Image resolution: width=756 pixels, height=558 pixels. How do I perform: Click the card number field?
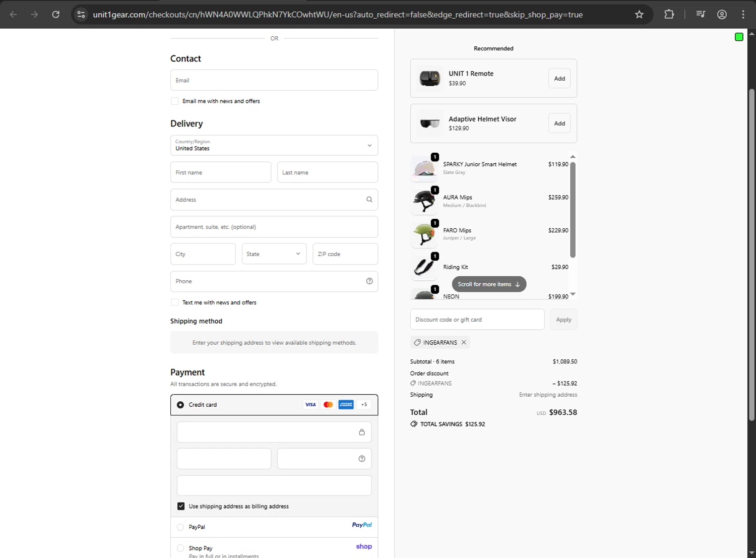pyautogui.click(x=274, y=432)
